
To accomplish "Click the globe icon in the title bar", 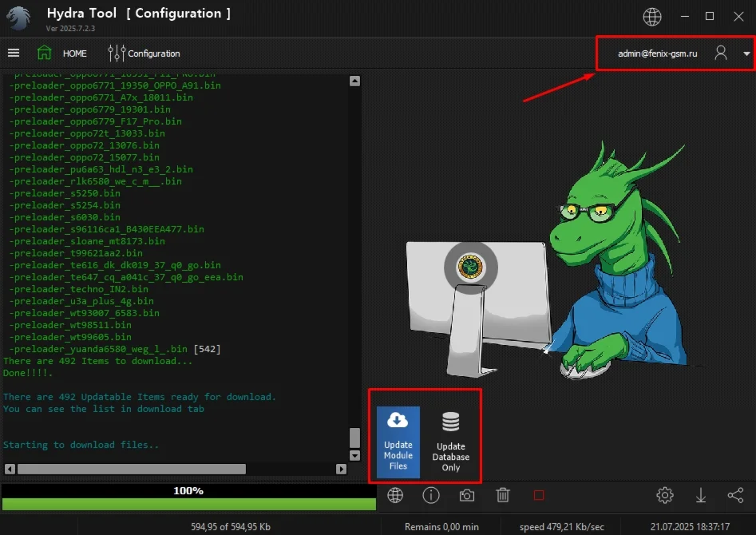I will (652, 17).
